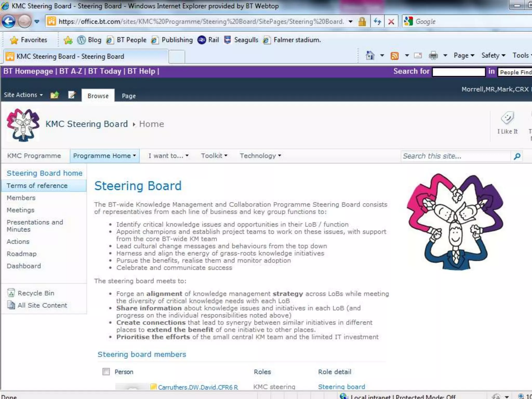The height and width of the screenshot is (399, 532).
Task: Click the KMC Steering Board site logo
Action: tap(23, 125)
